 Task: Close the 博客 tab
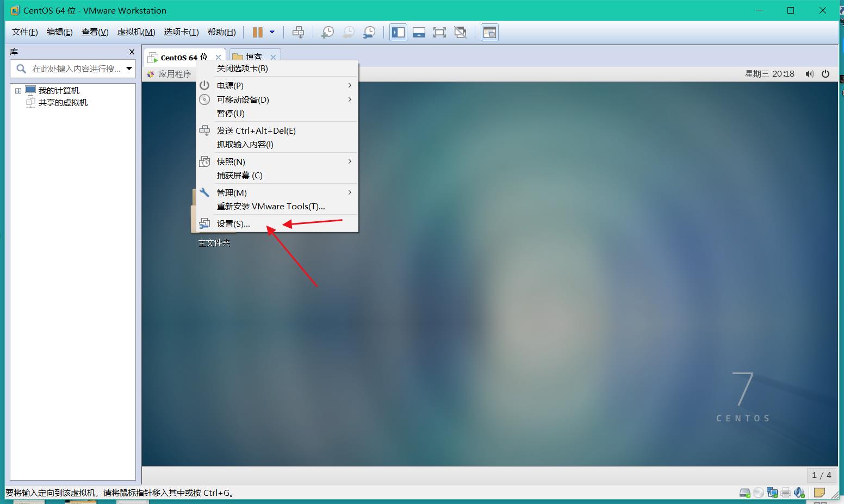point(273,57)
